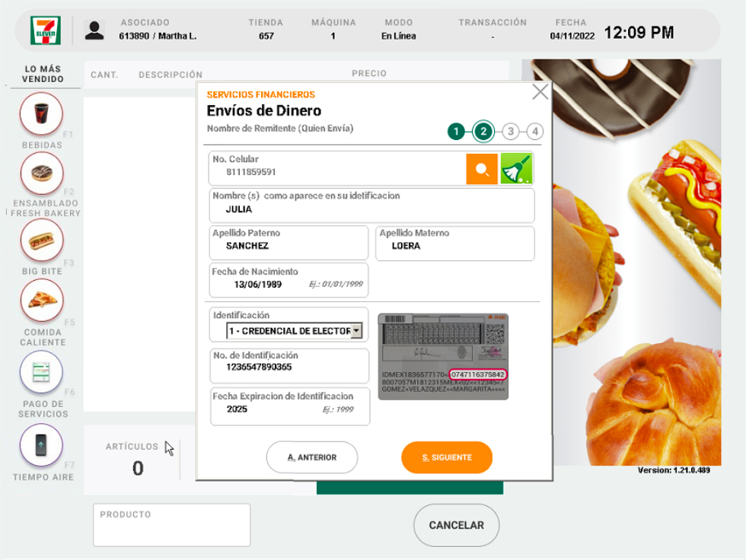This screenshot has width=746, height=560.
Task: Clear the form with the green broom icon
Action: pyautogui.click(x=517, y=169)
